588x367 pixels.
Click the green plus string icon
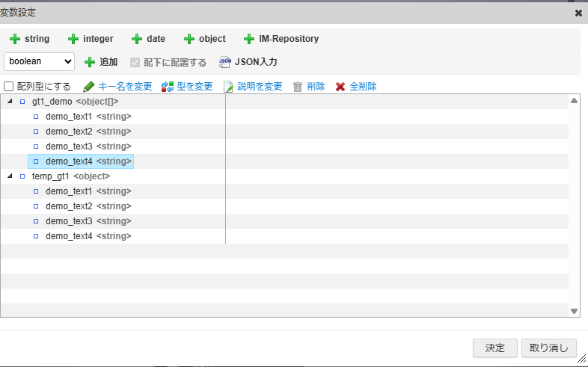click(x=14, y=39)
